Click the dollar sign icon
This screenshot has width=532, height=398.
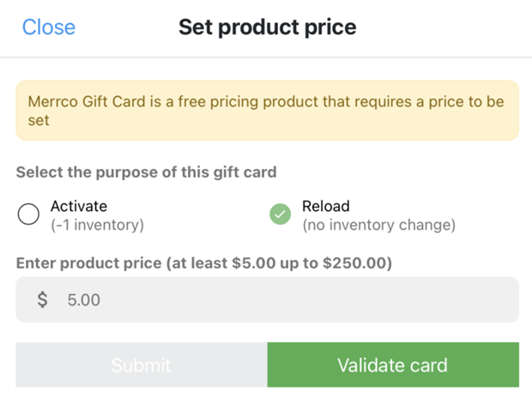(43, 300)
